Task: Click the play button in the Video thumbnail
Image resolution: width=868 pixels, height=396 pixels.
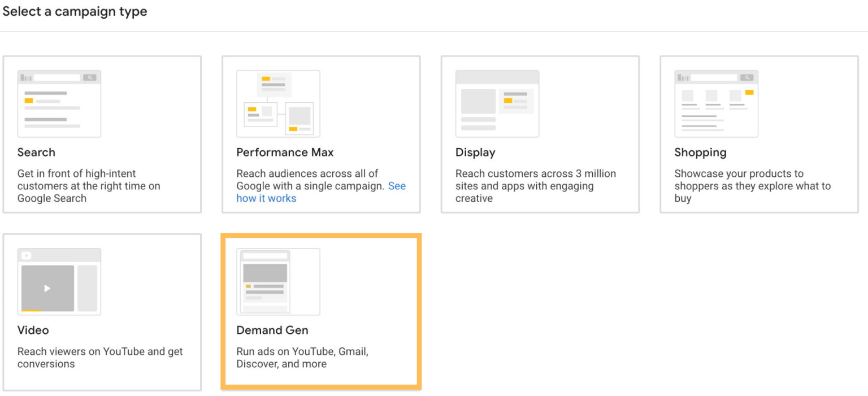Action: tap(46, 288)
